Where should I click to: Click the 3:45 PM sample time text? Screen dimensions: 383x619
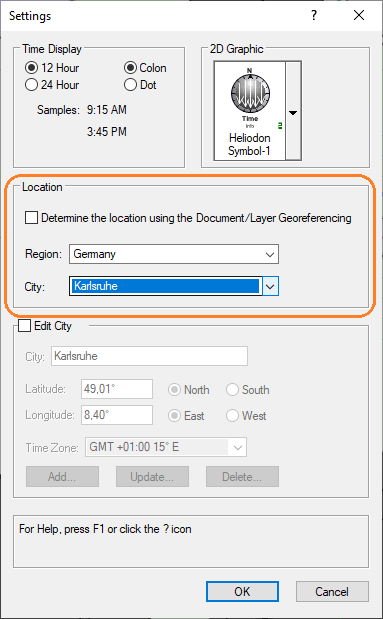click(107, 131)
